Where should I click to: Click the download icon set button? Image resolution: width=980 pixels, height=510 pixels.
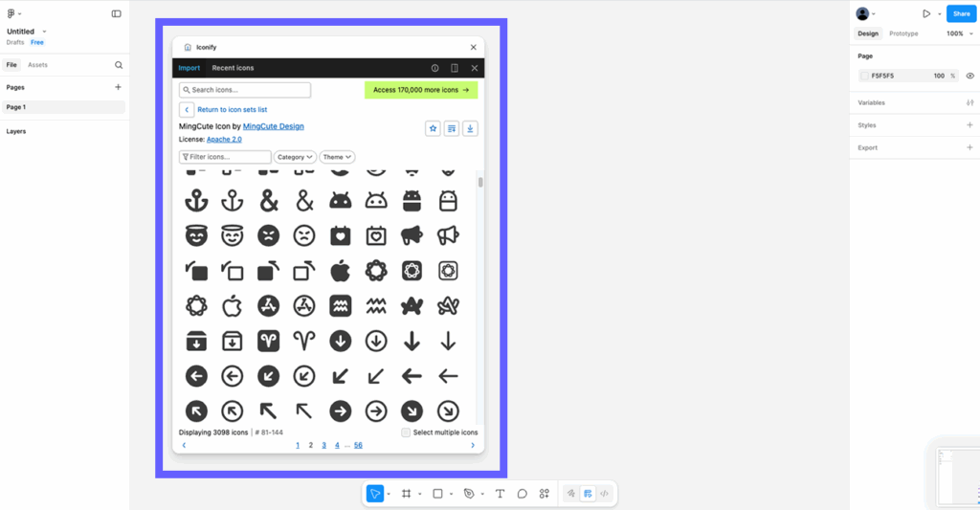tap(470, 129)
